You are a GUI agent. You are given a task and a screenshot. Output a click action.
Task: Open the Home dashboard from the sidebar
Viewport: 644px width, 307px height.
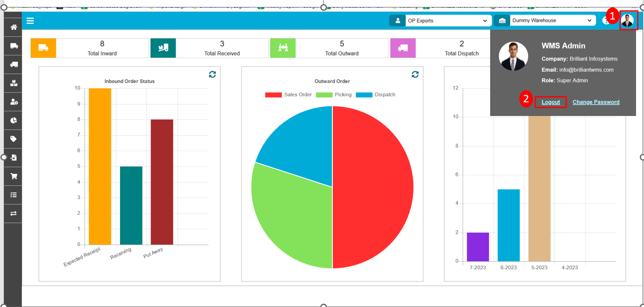(13, 27)
